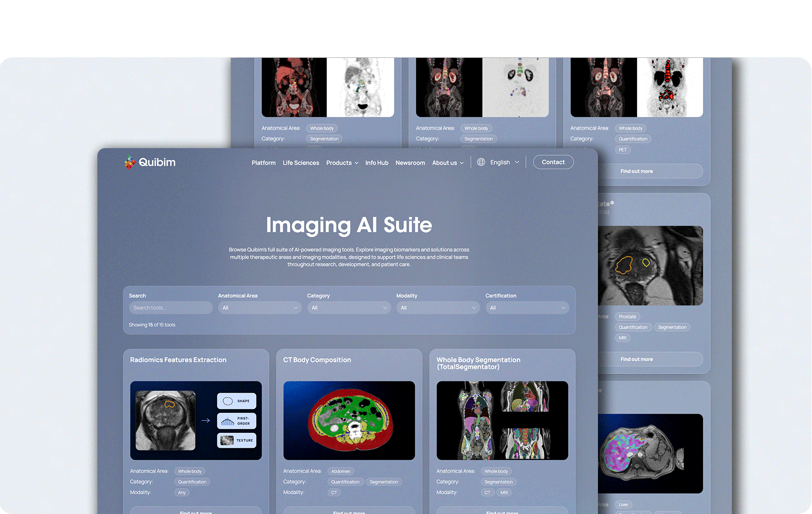Open the Anatomical Area filter dropdown
This screenshot has height=514, width=812.
tap(260, 307)
